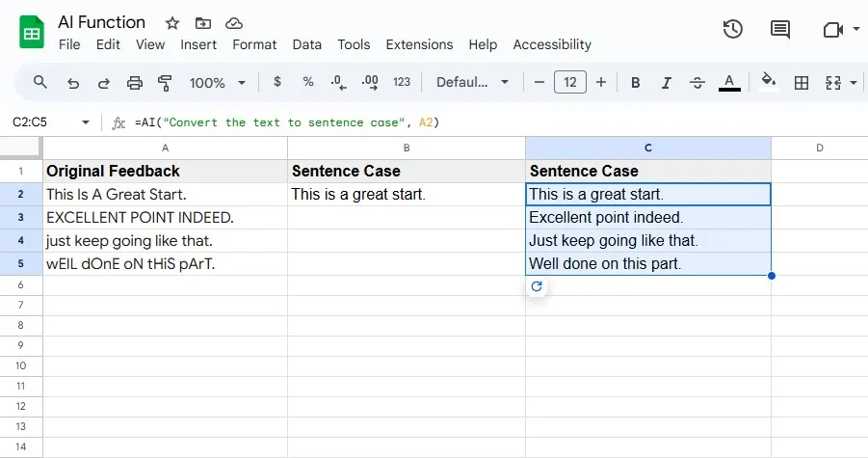Toggle strikethrough formatting
Viewport: 868px width, 458px height.
(x=697, y=83)
